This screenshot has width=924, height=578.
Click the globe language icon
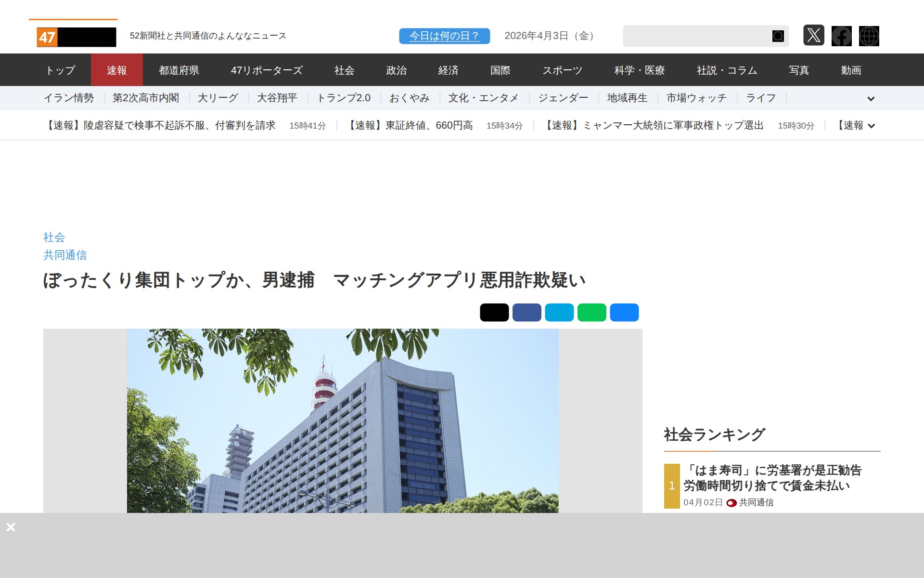click(869, 36)
